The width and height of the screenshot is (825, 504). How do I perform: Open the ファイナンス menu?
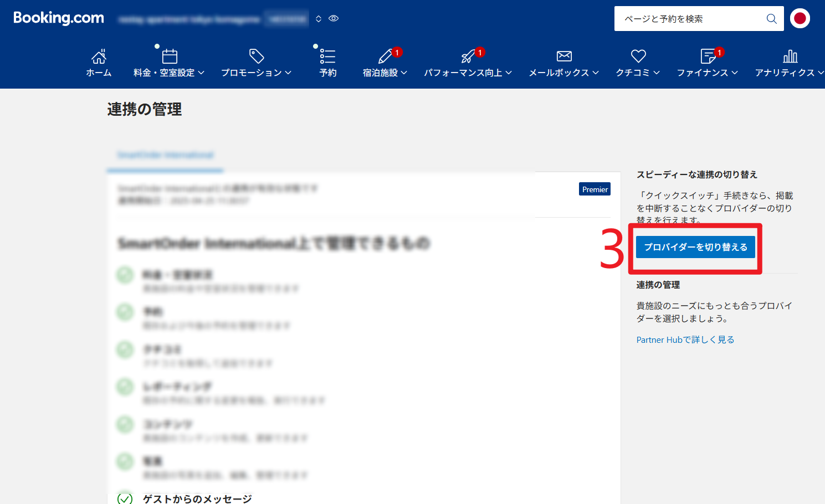click(x=707, y=73)
